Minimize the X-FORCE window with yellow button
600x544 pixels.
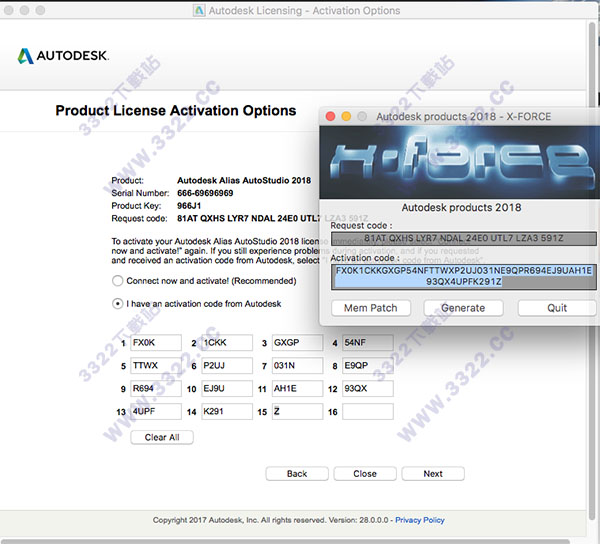point(346,116)
